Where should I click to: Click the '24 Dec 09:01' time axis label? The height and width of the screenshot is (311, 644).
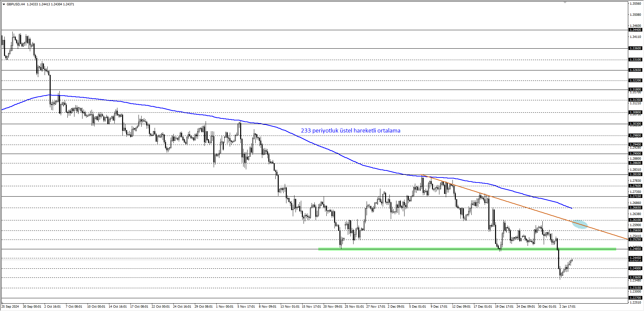(526, 307)
